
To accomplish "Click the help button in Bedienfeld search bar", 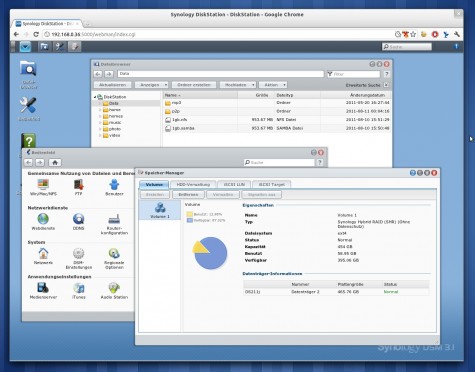I will click(x=320, y=162).
